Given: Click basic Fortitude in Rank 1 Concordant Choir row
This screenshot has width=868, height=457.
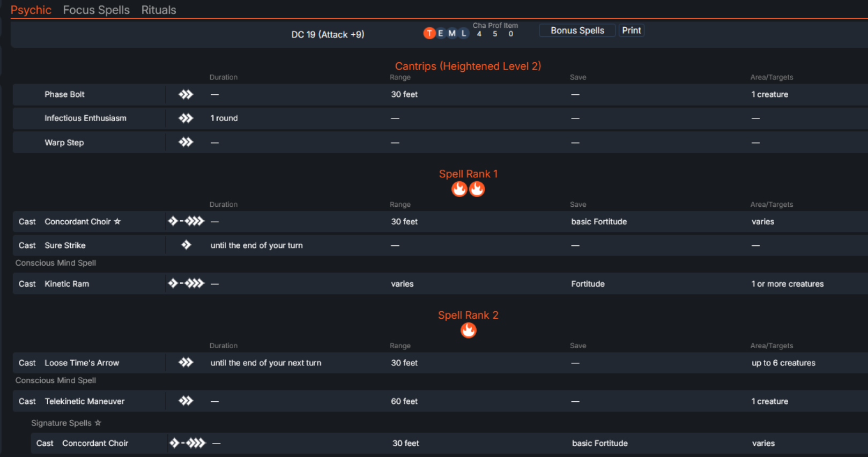Looking at the screenshot, I should (599, 222).
